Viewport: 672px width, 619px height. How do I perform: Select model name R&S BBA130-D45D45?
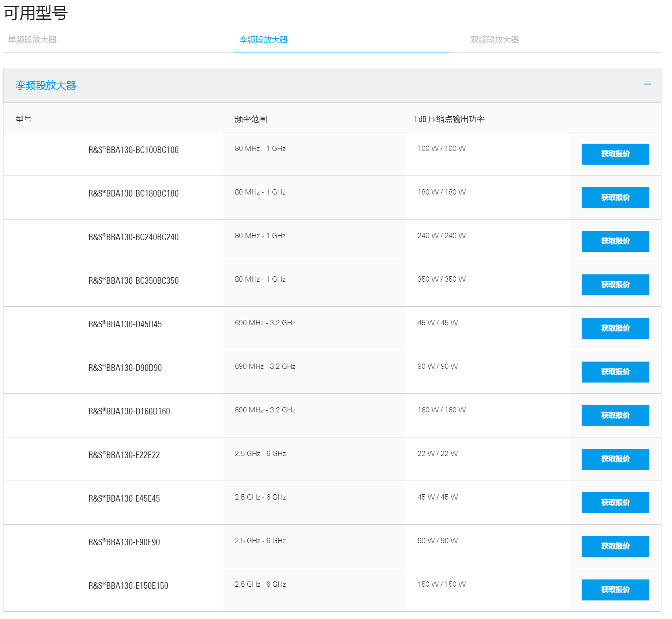click(125, 324)
